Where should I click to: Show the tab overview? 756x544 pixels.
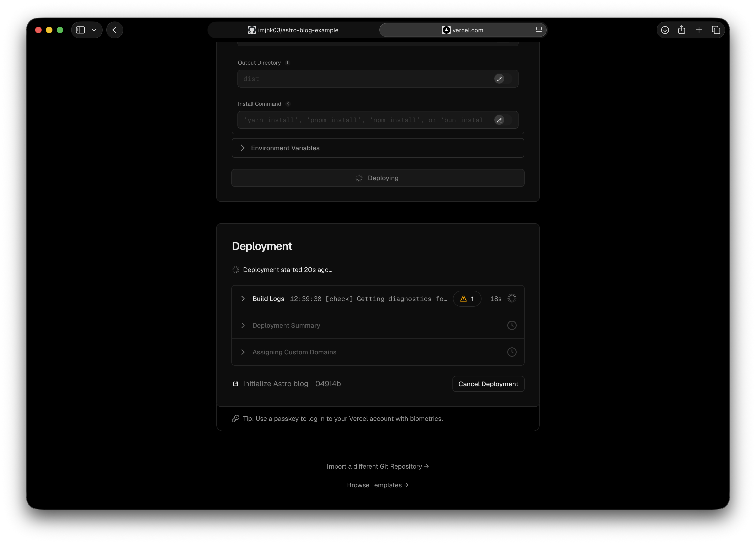click(716, 30)
